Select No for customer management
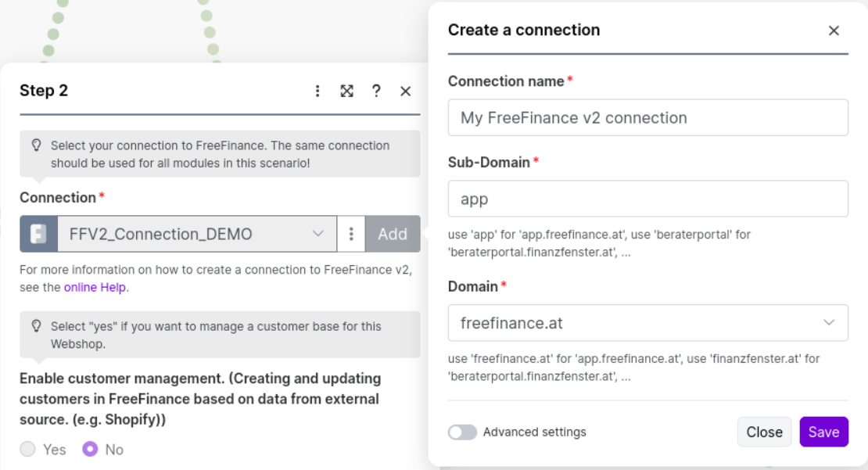Viewport: 868px width, 470px height. click(90, 449)
